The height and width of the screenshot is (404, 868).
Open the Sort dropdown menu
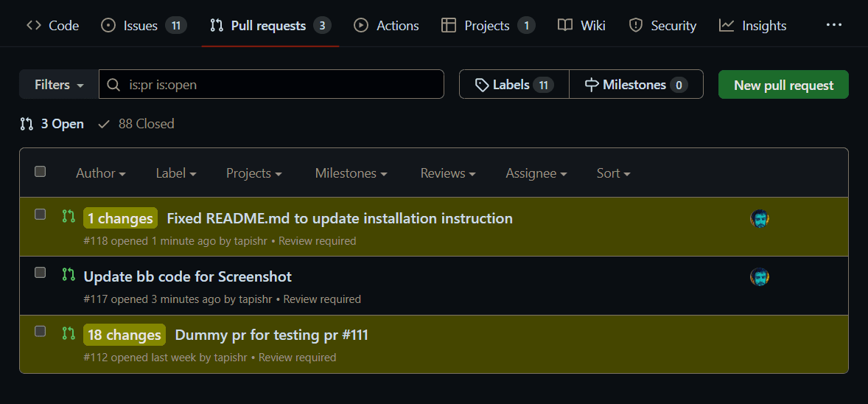[613, 173]
